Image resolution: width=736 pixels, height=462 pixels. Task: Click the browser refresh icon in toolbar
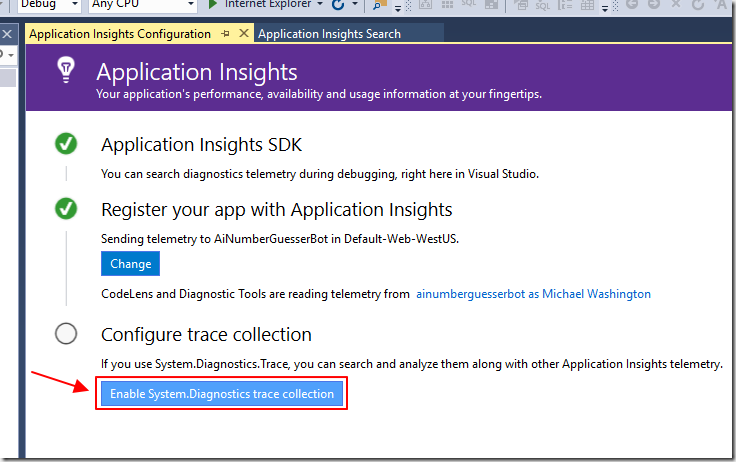pos(338,5)
